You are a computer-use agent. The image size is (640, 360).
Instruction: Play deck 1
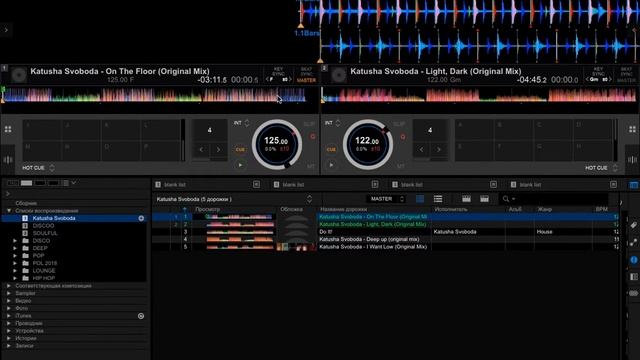(x=240, y=165)
